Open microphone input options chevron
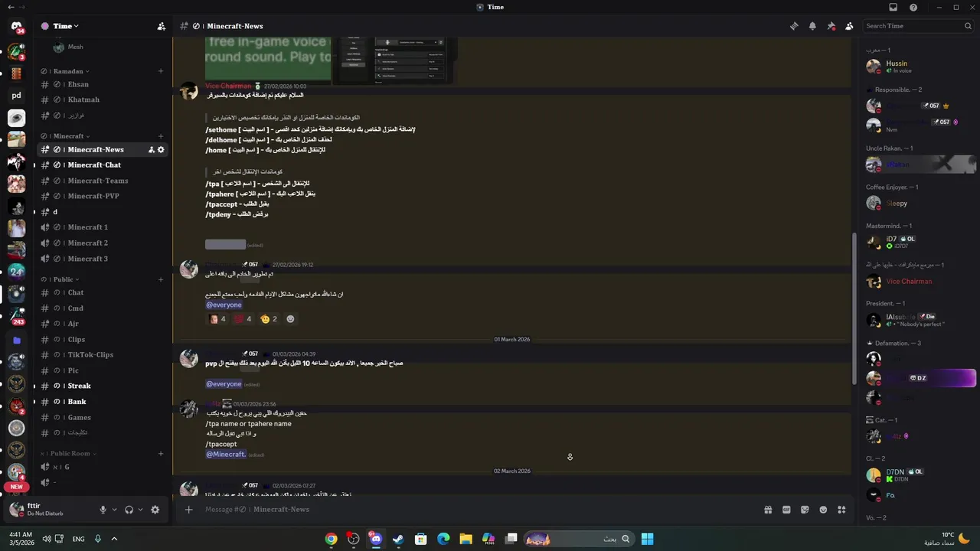 click(115, 510)
